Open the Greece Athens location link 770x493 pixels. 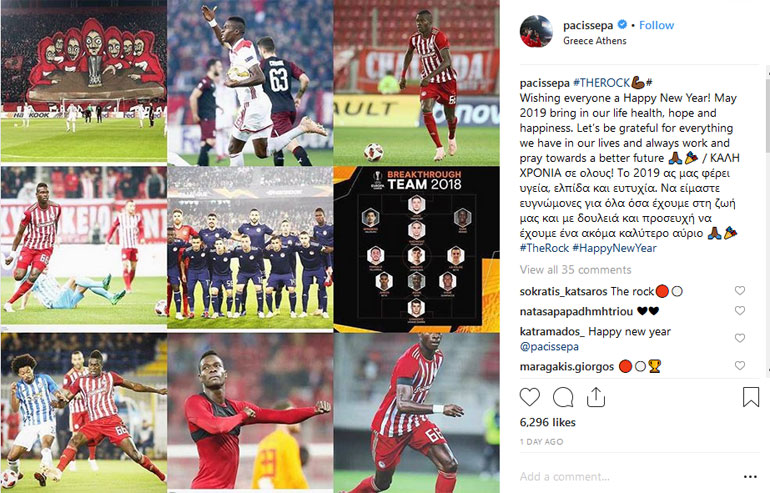point(595,41)
